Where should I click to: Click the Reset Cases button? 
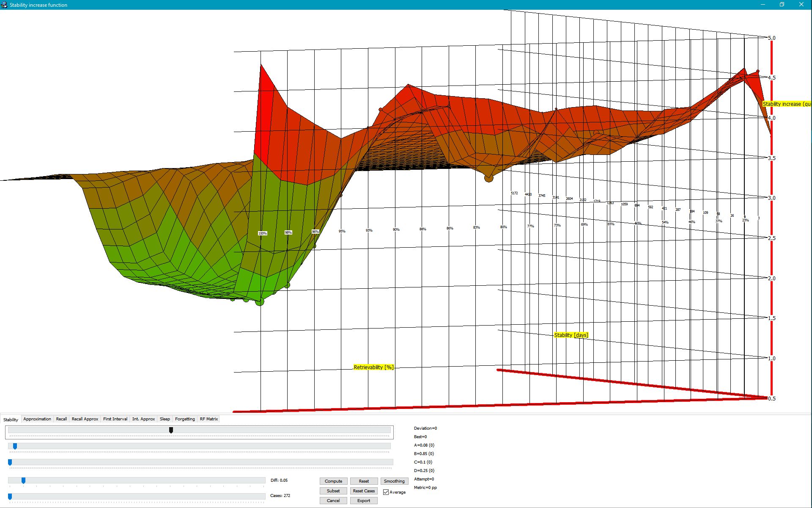(x=364, y=491)
